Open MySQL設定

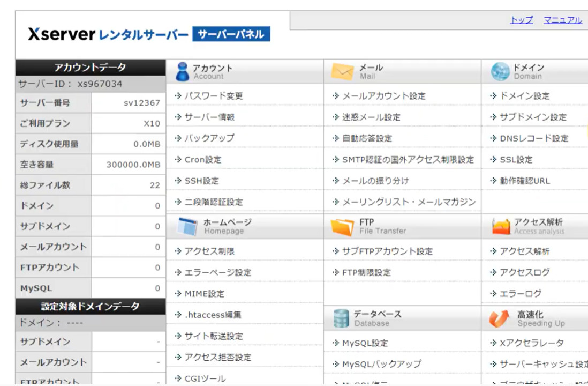coord(365,343)
